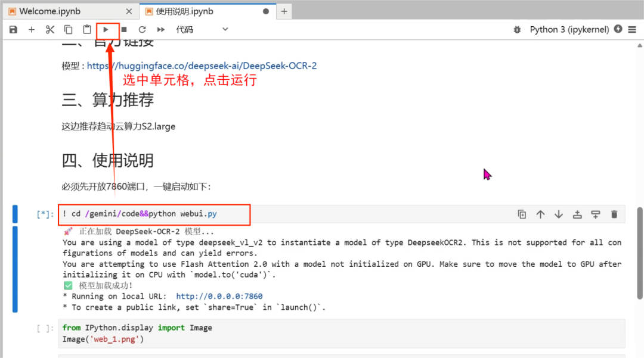Switch to the 使用说明.ipynb tab
The image size is (644, 358).
point(207,11)
